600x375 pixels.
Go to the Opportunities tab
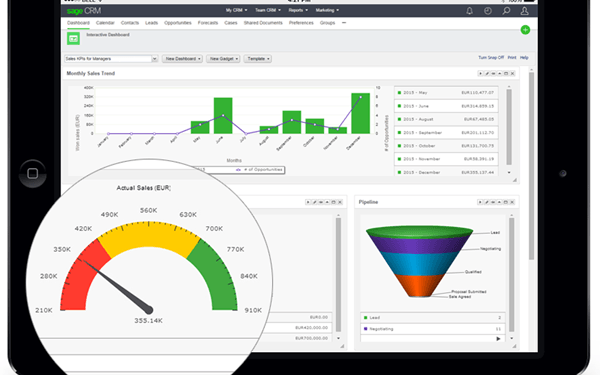pyautogui.click(x=178, y=23)
